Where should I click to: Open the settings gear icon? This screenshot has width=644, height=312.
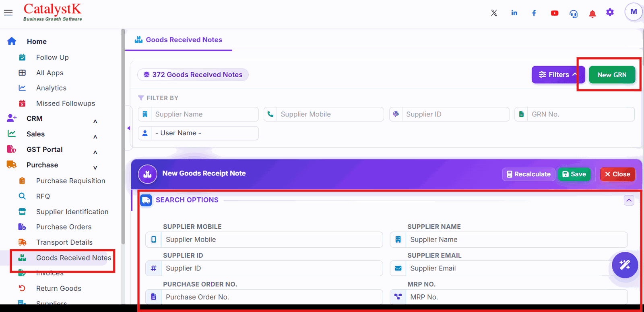pos(610,12)
